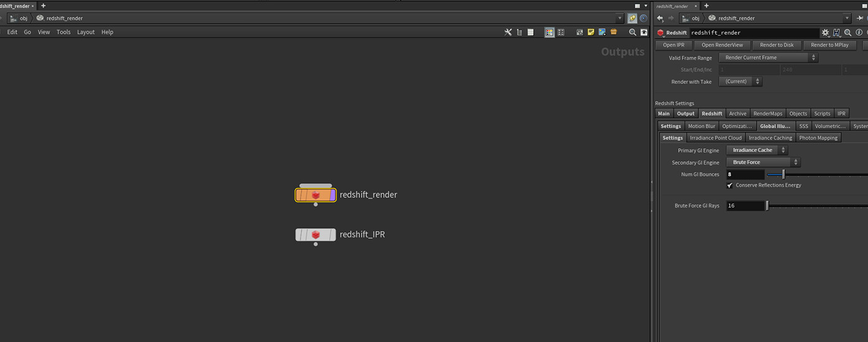This screenshot has height=342, width=868.
Task: Go back in parameter pane history
Action: click(660, 18)
